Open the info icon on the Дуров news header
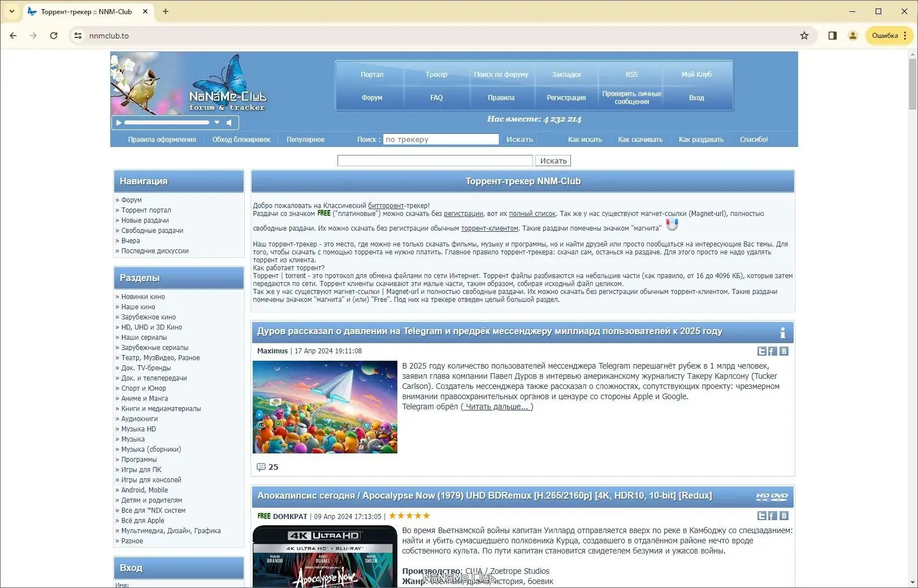Screen dimensions: 918x588 [x=783, y=334]
